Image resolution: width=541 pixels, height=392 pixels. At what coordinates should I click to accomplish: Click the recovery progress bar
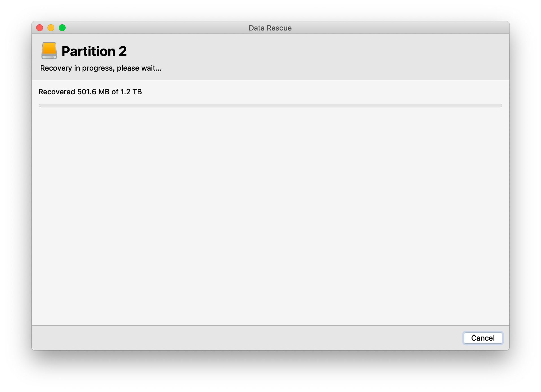[270, 105]
